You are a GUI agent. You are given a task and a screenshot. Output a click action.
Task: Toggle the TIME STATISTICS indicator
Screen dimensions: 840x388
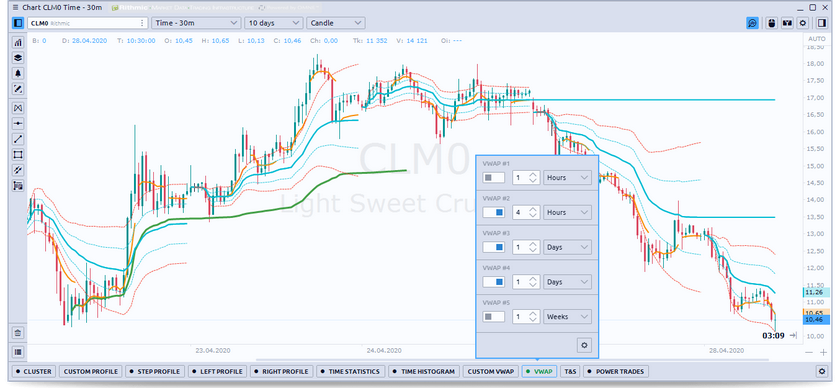(350, 371)
